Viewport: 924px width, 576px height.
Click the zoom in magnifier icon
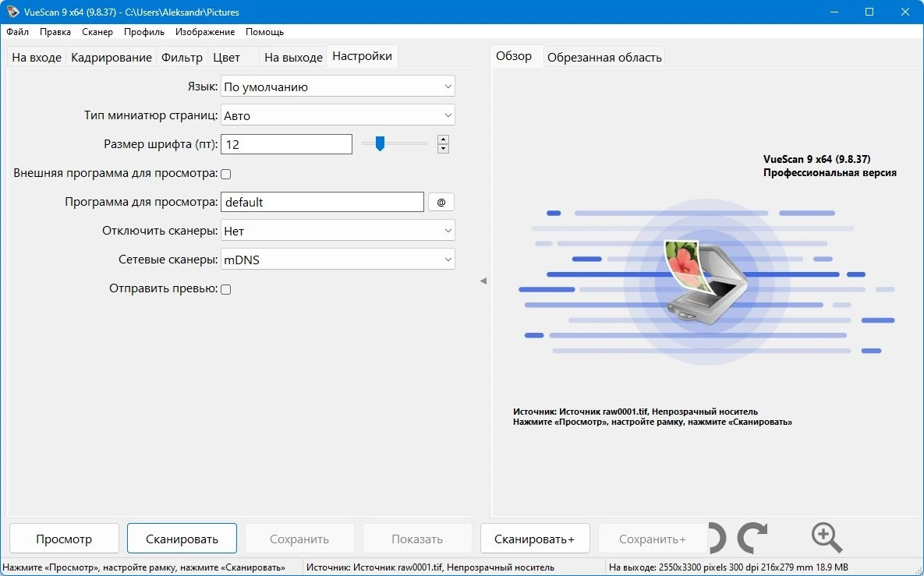click(827, 538)
